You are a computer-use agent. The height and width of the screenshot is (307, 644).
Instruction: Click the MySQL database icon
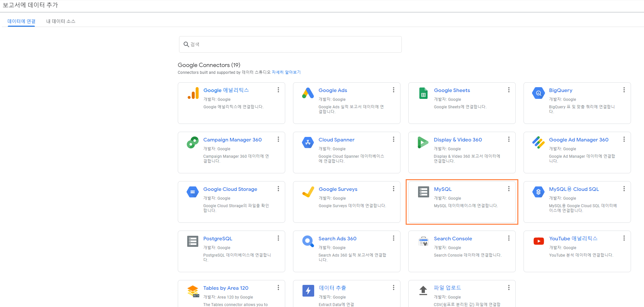click(x=423, y=192)
